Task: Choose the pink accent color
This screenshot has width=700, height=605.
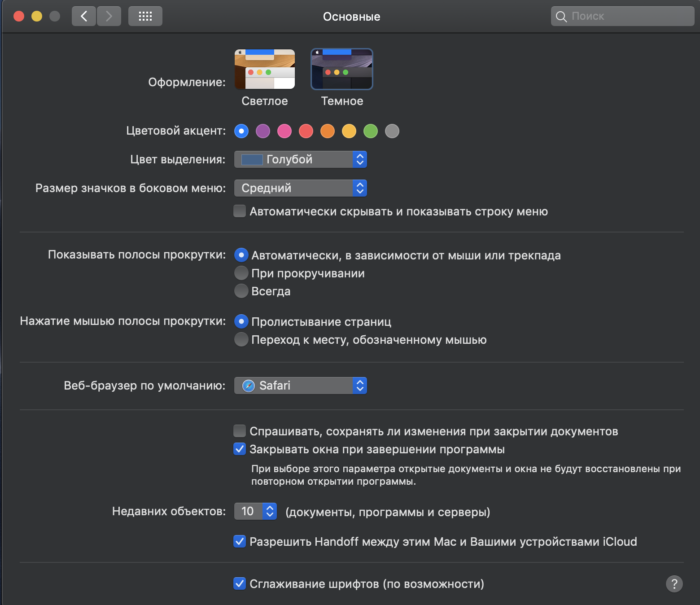Action: [284, 131]
